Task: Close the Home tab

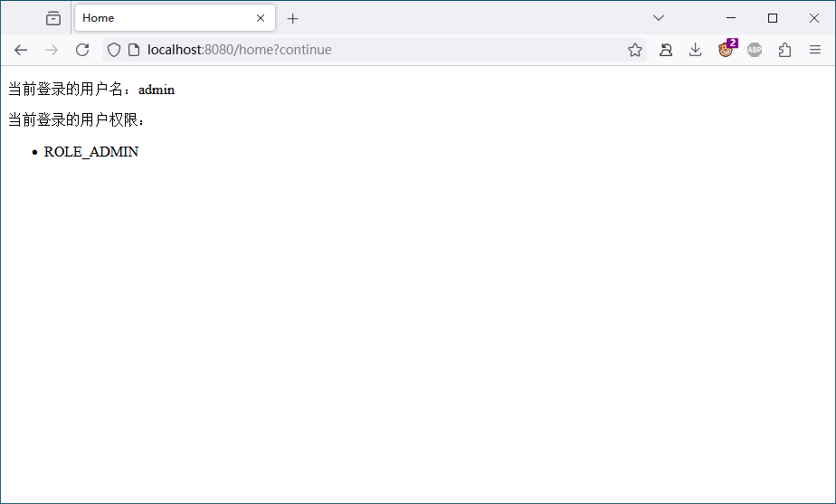Action: point(261,18)
